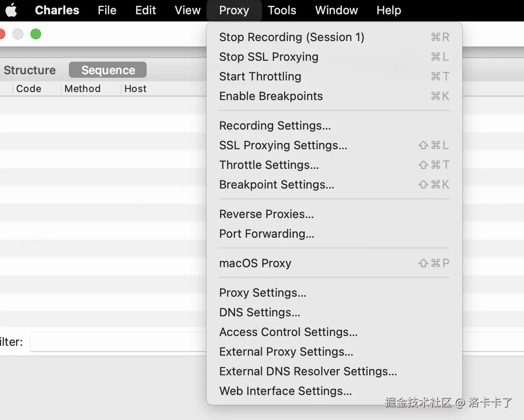Choose Stop Recording (Session 1)
The image size is (524, 420).
[334, 37]
